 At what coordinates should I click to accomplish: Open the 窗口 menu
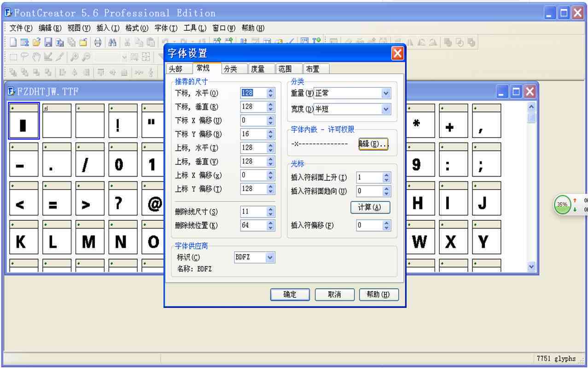tap(224, 28)
